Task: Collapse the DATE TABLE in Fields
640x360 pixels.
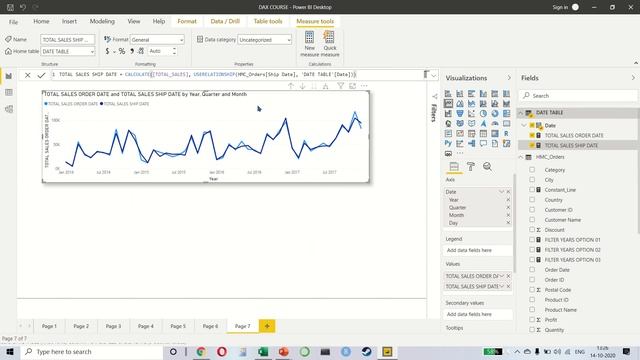Action: point(521,113)
